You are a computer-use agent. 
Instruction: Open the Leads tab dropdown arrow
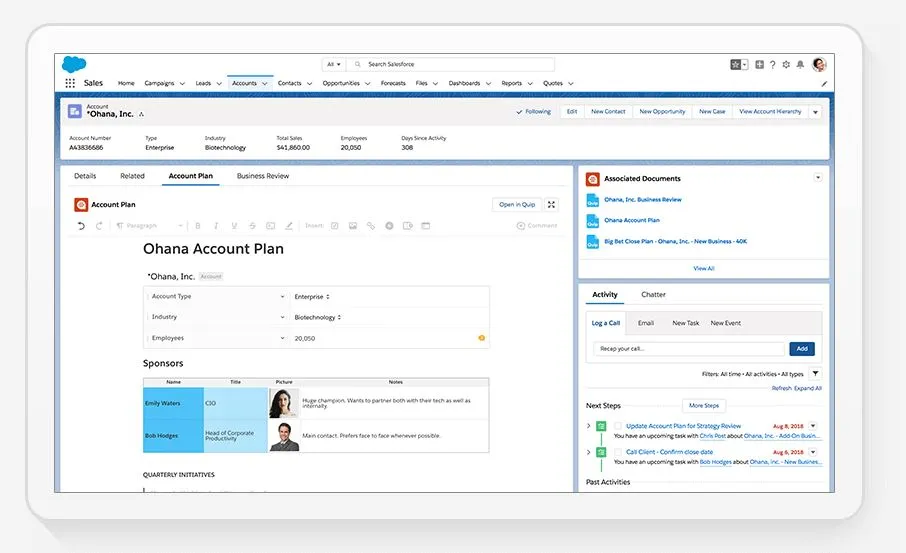coord(219,84)
